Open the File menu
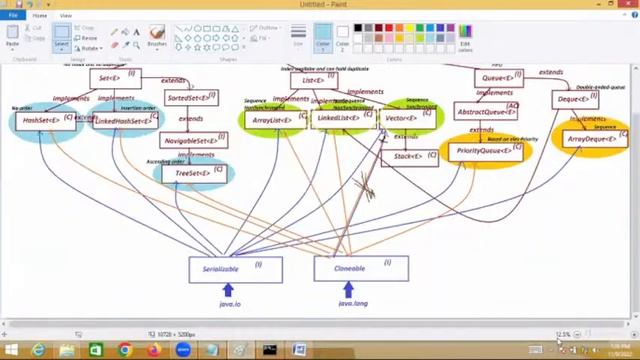The height and width of the screenshot is (360, 640). click(13, 15)
